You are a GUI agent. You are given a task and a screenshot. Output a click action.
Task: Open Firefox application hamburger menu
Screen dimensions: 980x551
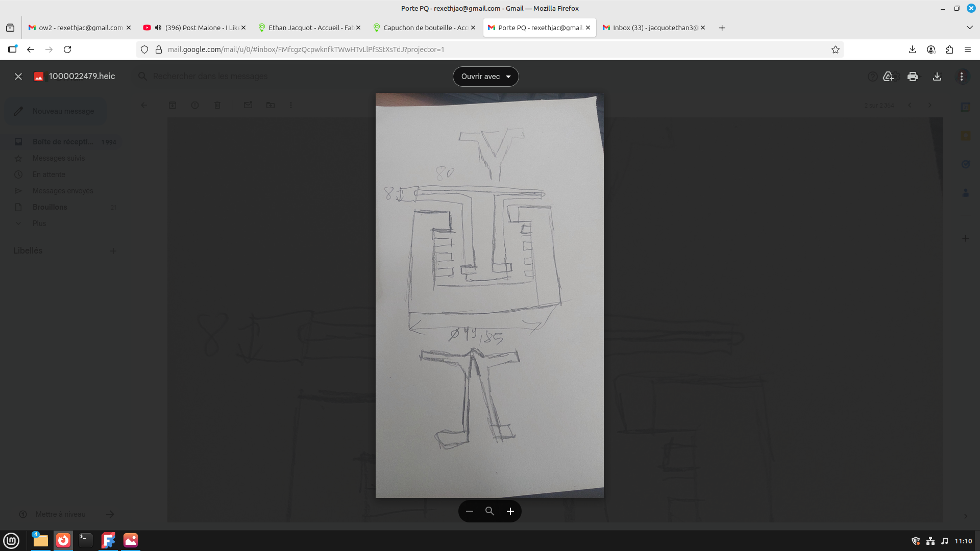[968, 49]
